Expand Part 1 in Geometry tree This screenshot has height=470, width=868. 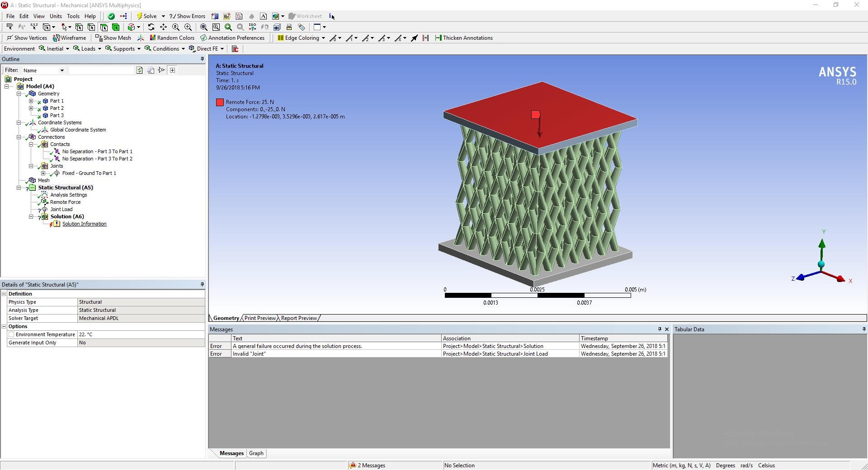point(31,101)
